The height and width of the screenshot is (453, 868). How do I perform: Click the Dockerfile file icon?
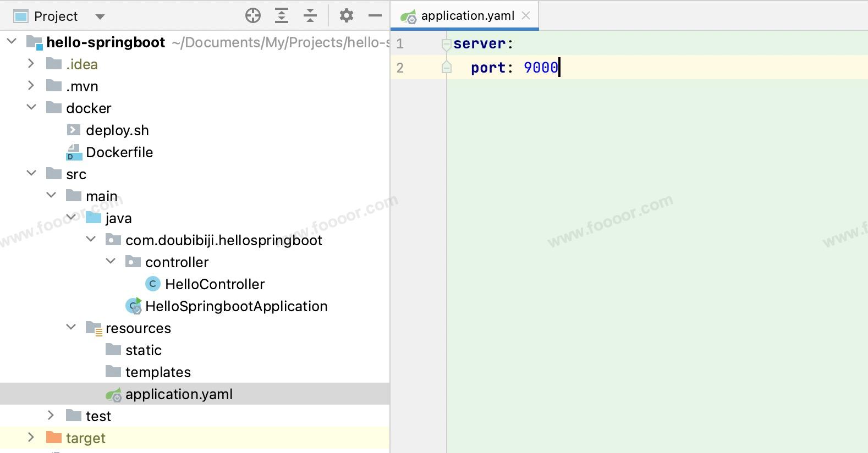pyautogui.click(x=74, y=152)
